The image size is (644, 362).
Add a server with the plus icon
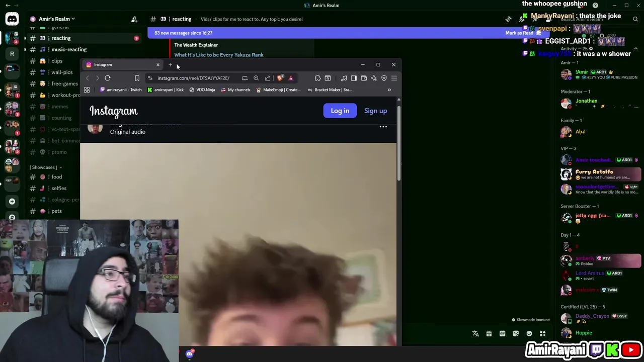[12, 201]
